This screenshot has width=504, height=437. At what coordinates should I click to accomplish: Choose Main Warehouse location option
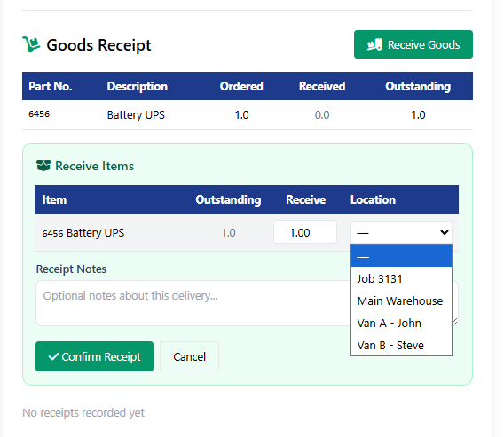[x=401, y=300]
